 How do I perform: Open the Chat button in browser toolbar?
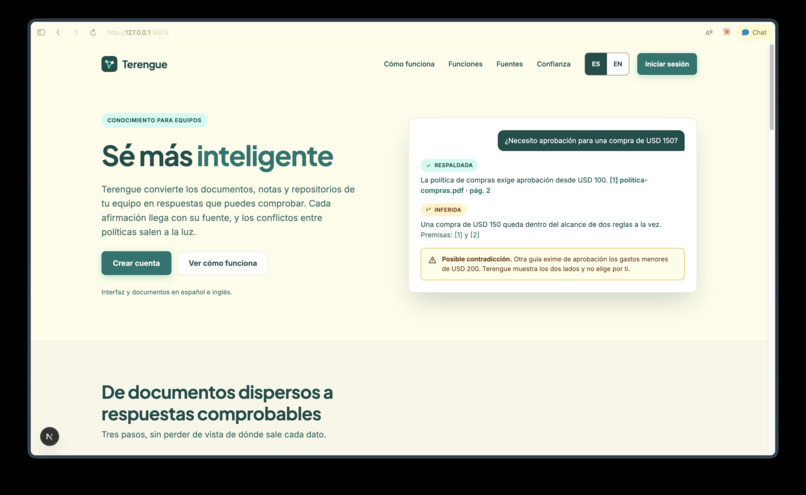(x=754, y=32)
